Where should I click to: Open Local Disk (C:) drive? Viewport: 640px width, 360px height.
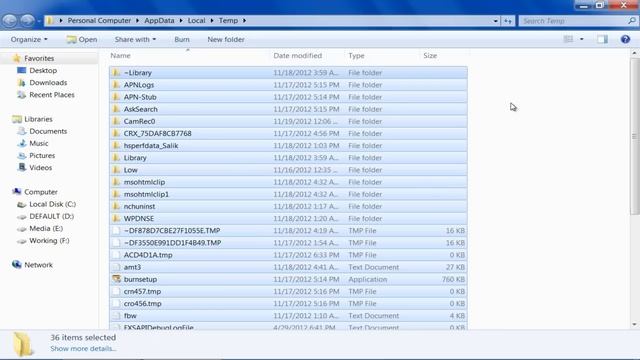(x=52, y=204)
